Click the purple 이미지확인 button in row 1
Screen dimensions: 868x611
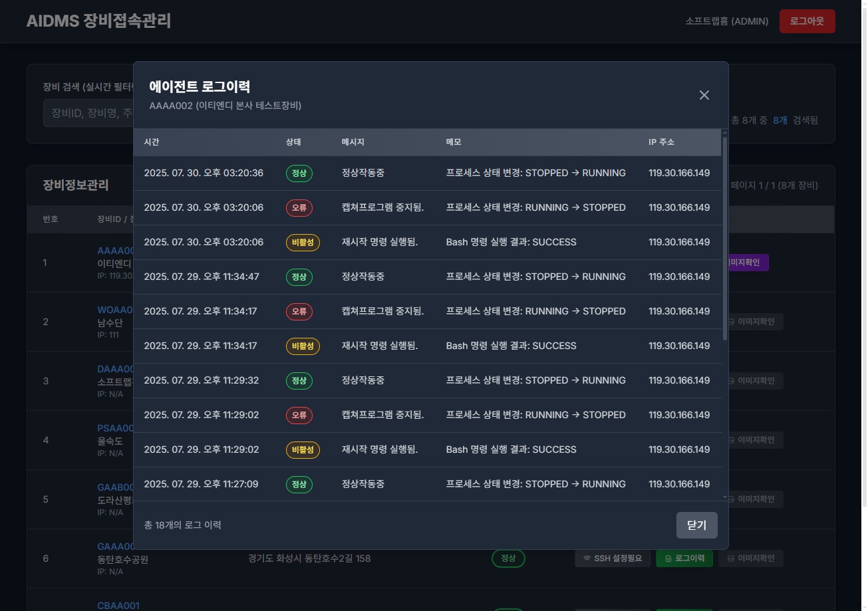749,263
